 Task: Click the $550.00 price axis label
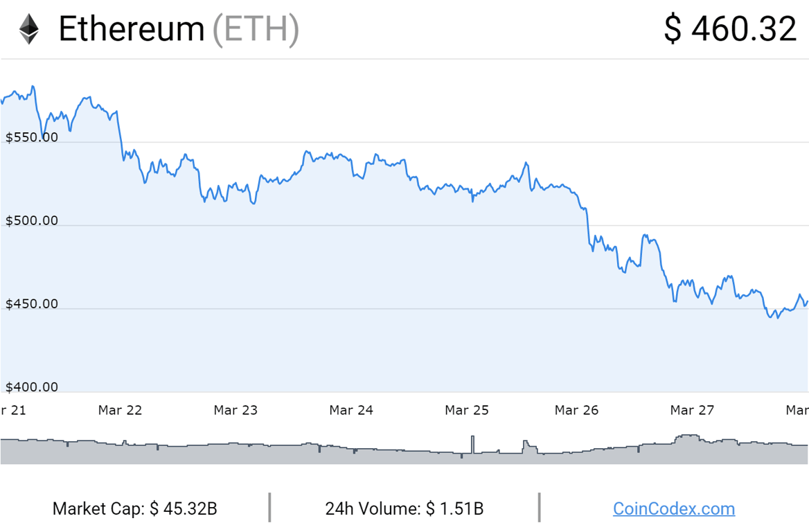pyautogui.click(x=32, y=137)
